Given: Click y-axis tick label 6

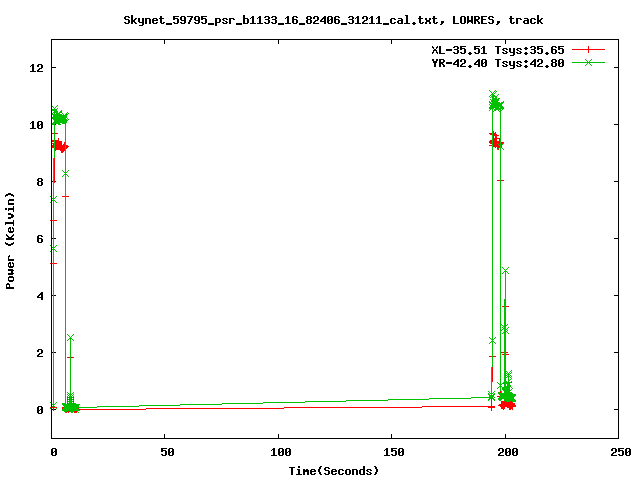Looking at the screenshot, I should (x=40, y=239).
